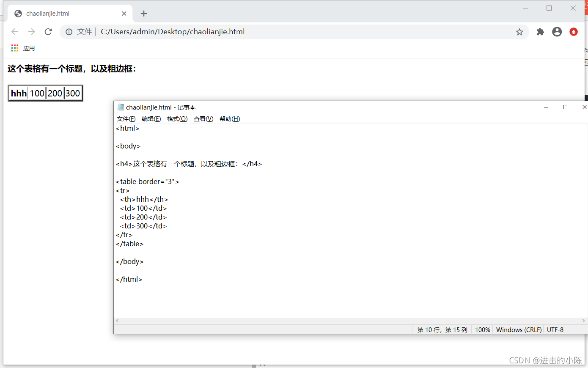Open Notepad 查看(V) menu
The width and height of the screenshot is (588, 368).
203,119
